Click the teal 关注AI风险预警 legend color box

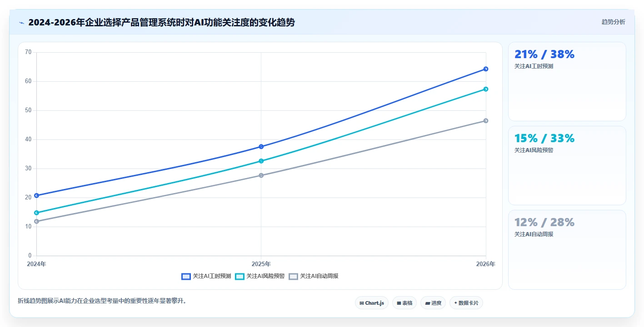click(x=240, y=276)
